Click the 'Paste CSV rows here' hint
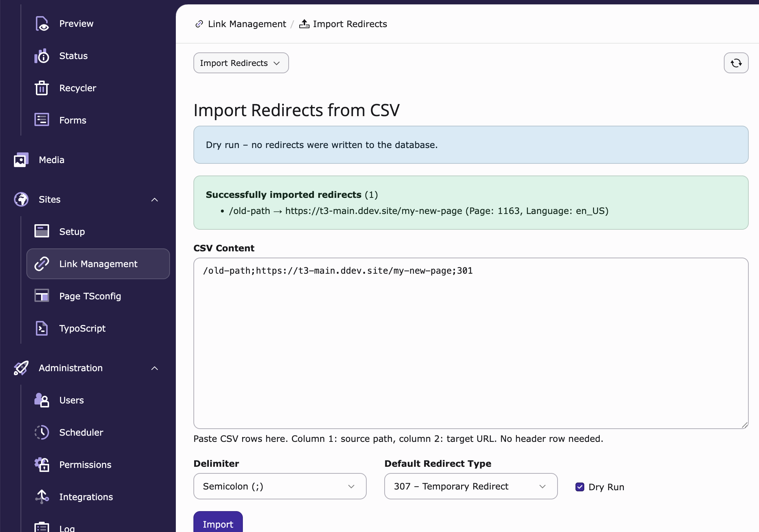Image resolution: width=759 pixels, height=532 pixels. [398, 439]
